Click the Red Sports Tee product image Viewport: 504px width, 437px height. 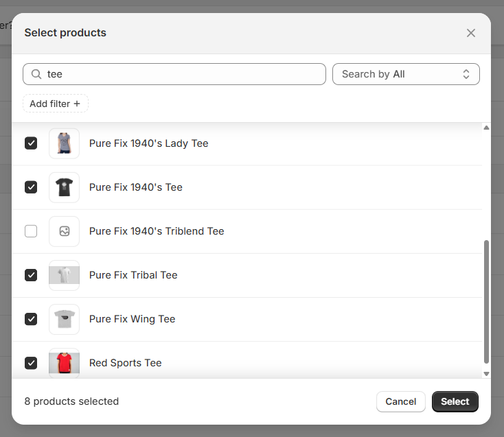64,363
